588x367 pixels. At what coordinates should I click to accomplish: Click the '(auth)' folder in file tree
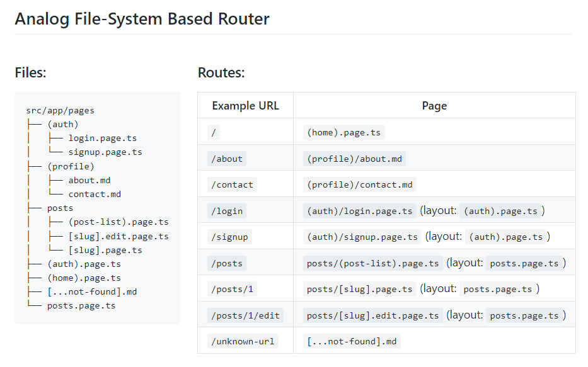pos(63,125)
